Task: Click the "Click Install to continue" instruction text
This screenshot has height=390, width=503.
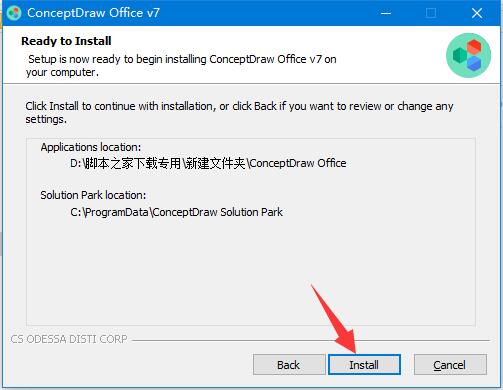Action: pos(239,112)
